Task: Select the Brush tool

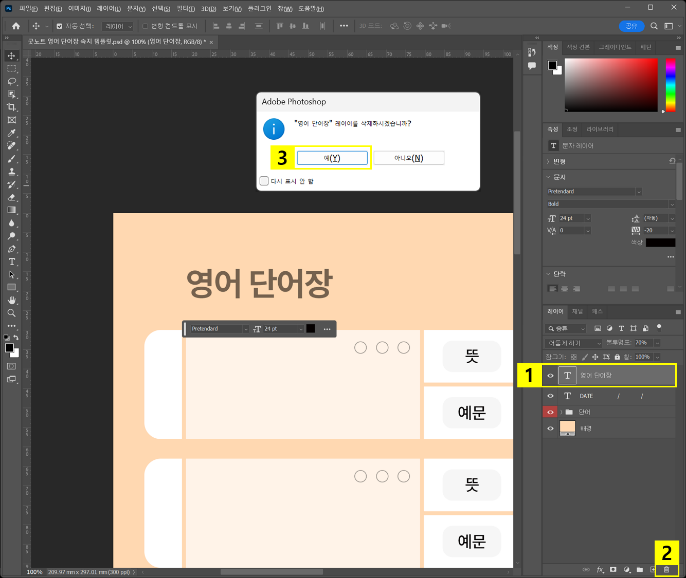Action: click(11, 158)
